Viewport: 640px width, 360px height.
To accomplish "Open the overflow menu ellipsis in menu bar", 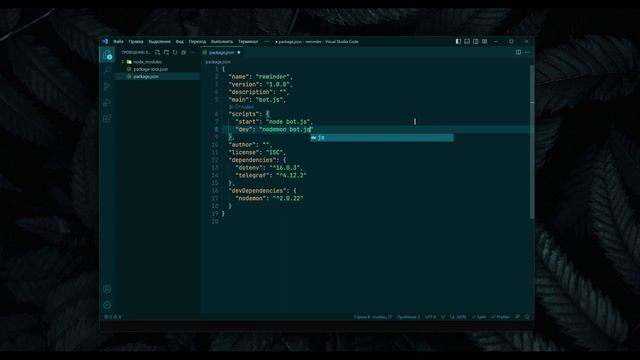I will (x=267, y=41).
